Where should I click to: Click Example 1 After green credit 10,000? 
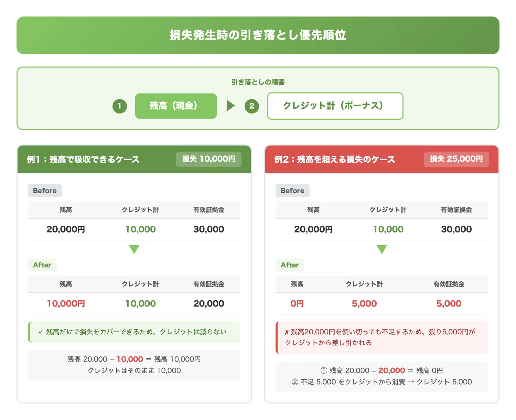pyautogui.click(x=140, y=304)
